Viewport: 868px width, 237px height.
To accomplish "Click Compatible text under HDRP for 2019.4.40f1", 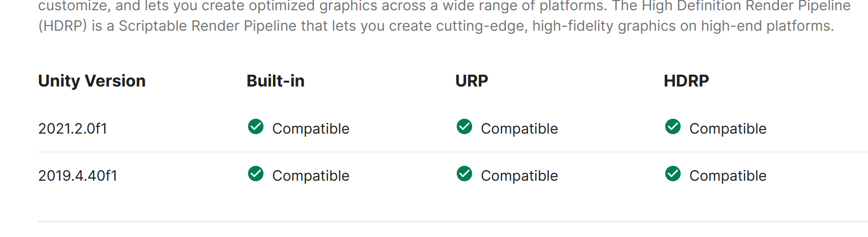I will (x=728, y=176).
